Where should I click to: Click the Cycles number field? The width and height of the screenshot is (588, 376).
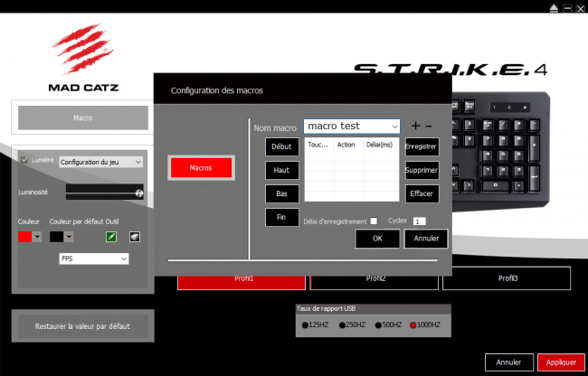[x=419, y=221]
